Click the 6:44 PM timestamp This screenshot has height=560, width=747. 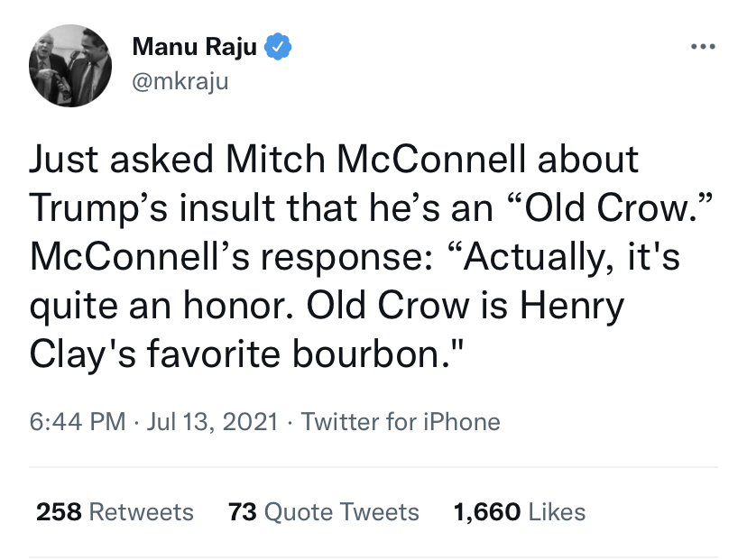(x=78, y=422)
